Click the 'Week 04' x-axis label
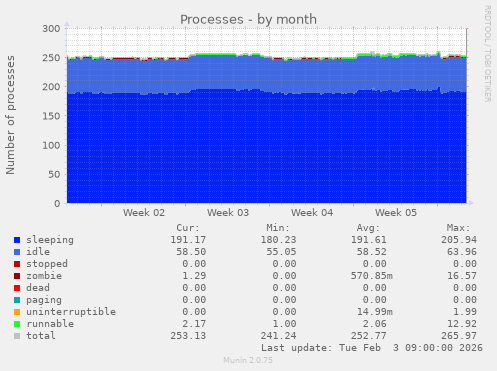 (312, 213)
